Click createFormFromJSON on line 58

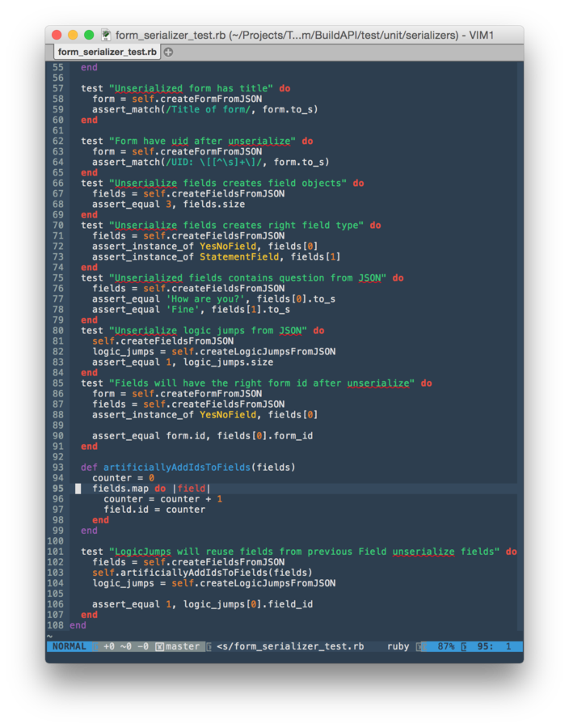[211, 99]
